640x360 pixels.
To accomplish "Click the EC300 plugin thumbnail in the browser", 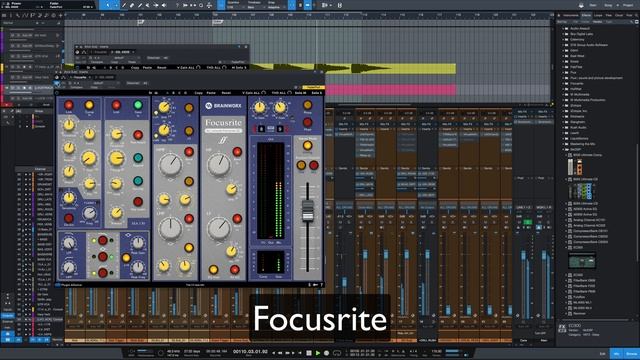I will click(x=582, y=261).
